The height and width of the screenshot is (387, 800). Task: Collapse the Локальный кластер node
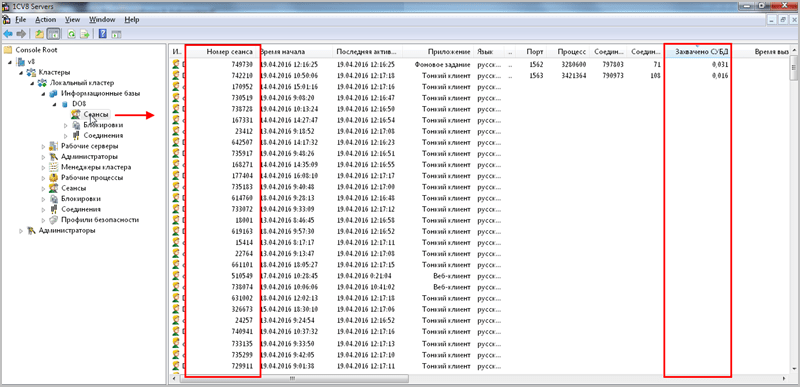(32, 83)
